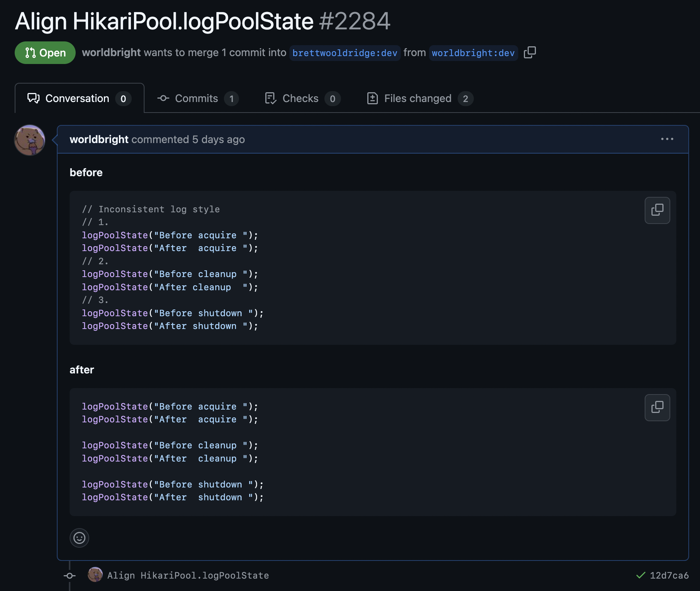
Task: Open the comment options ellipsis menu
Action: [667, 139]
